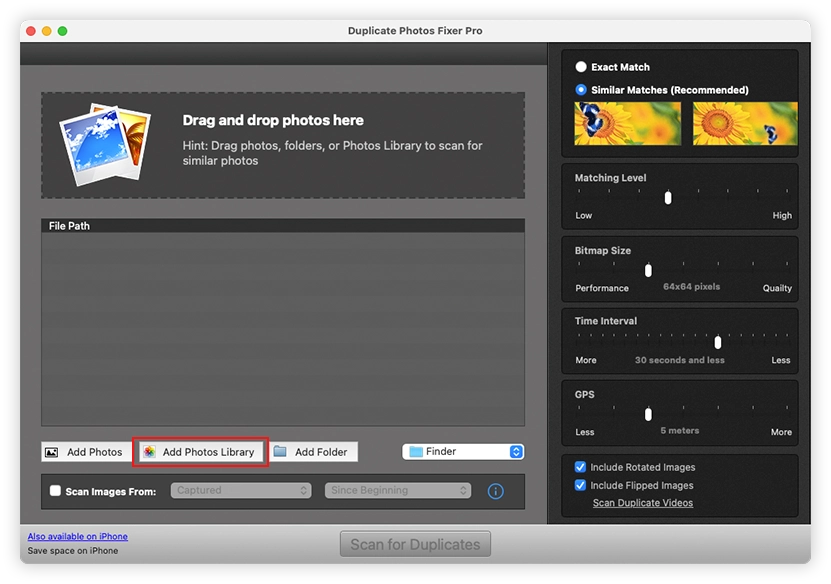Open the Since Beginning dropdown

point(397,490)
